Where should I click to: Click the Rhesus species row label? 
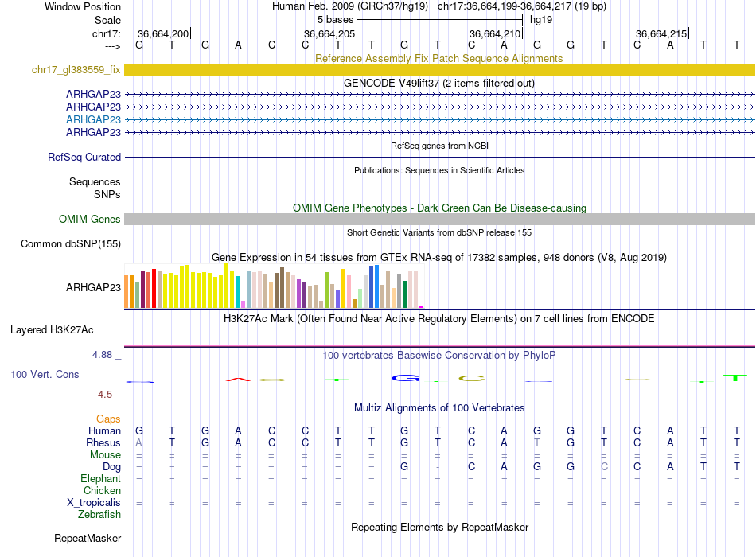[103, 443]
